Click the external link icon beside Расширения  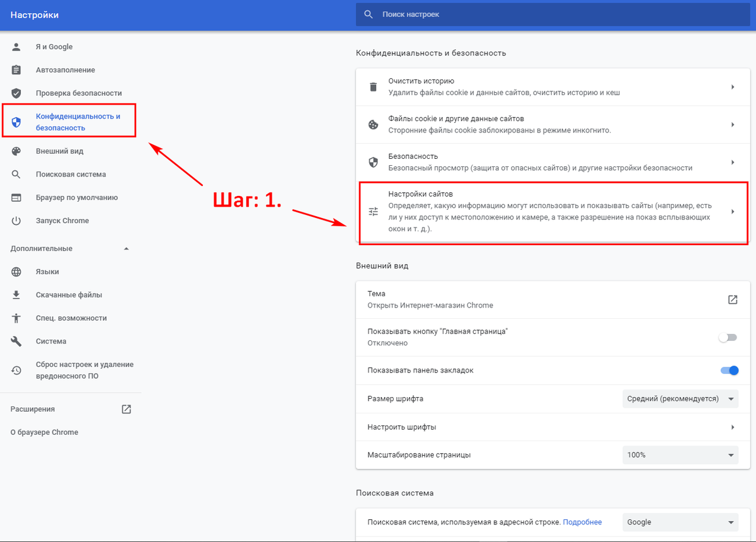pyautogui.click(x=126, y=409)
